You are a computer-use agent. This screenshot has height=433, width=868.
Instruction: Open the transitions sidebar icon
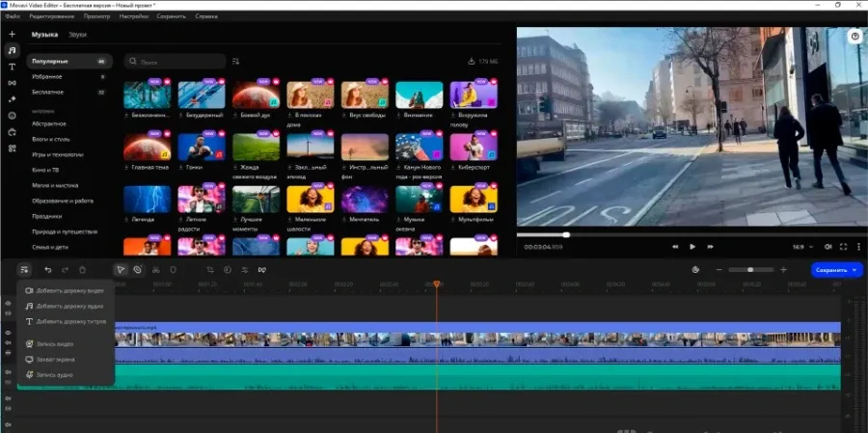[12, 83]
